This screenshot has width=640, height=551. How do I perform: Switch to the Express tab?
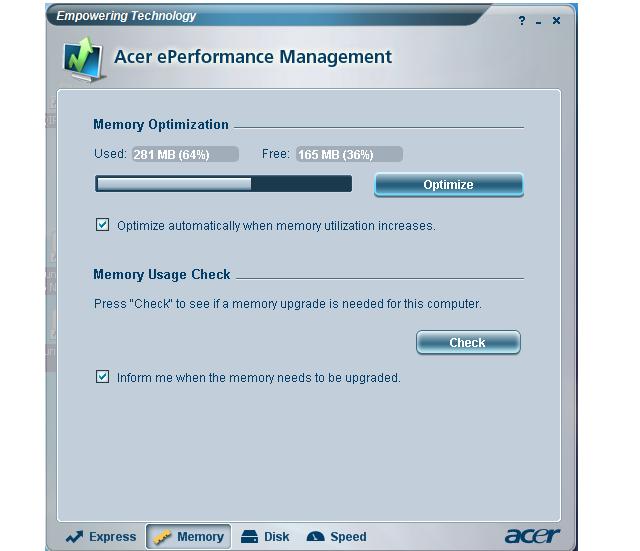point(101,536)
